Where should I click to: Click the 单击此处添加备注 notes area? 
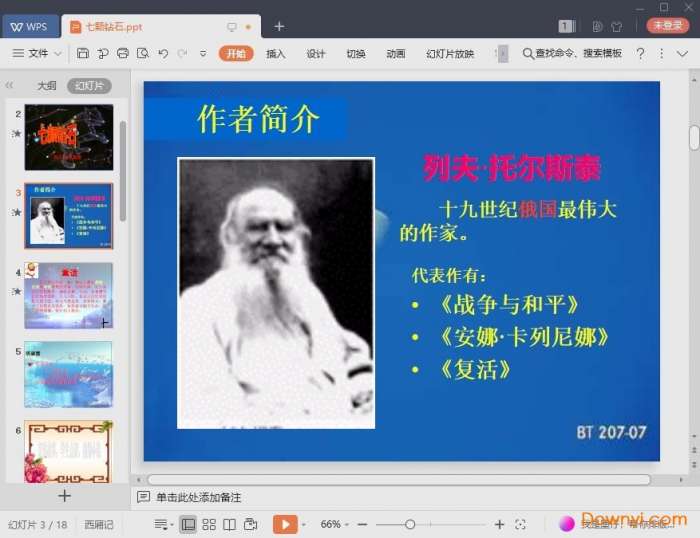coord(199,497)
